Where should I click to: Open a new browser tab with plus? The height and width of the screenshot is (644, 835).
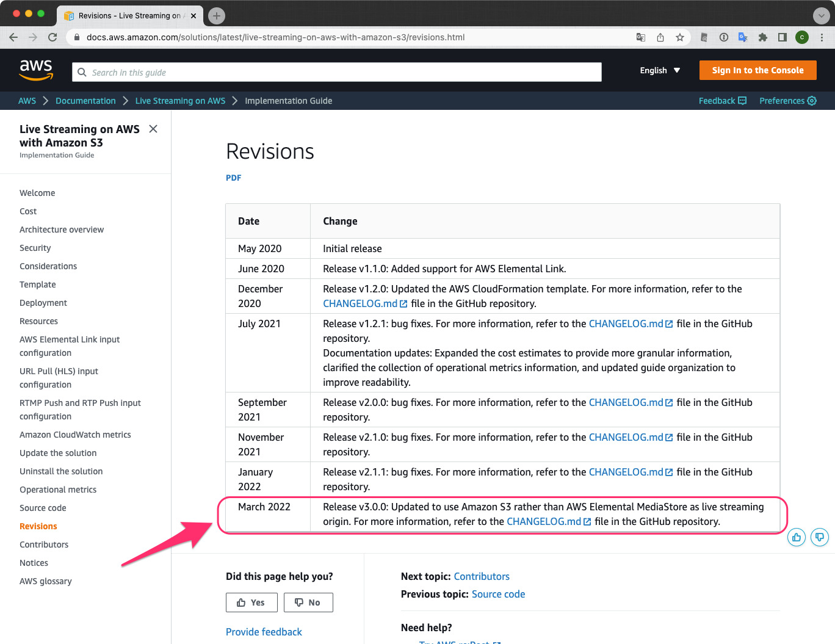[x=217, y=16]
